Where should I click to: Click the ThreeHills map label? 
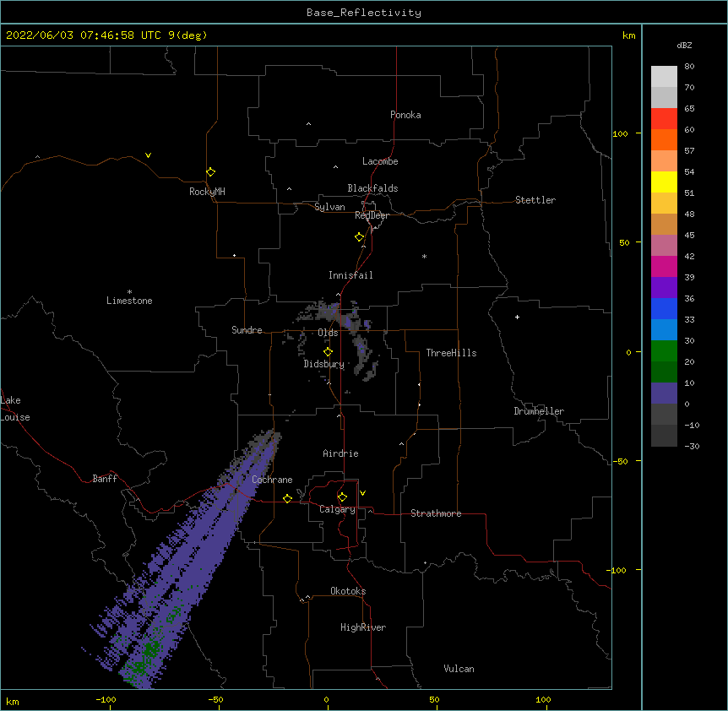451,353
